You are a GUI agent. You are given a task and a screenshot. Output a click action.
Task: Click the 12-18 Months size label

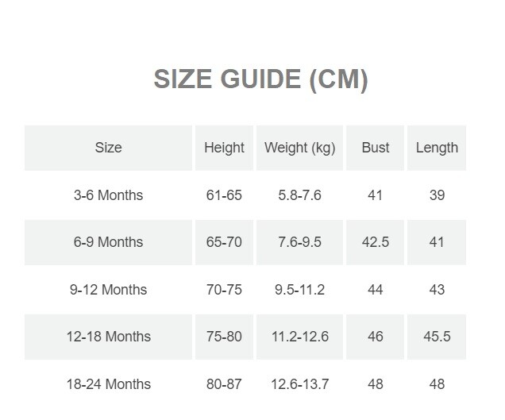pyautogui.click(x=108, y=337)
